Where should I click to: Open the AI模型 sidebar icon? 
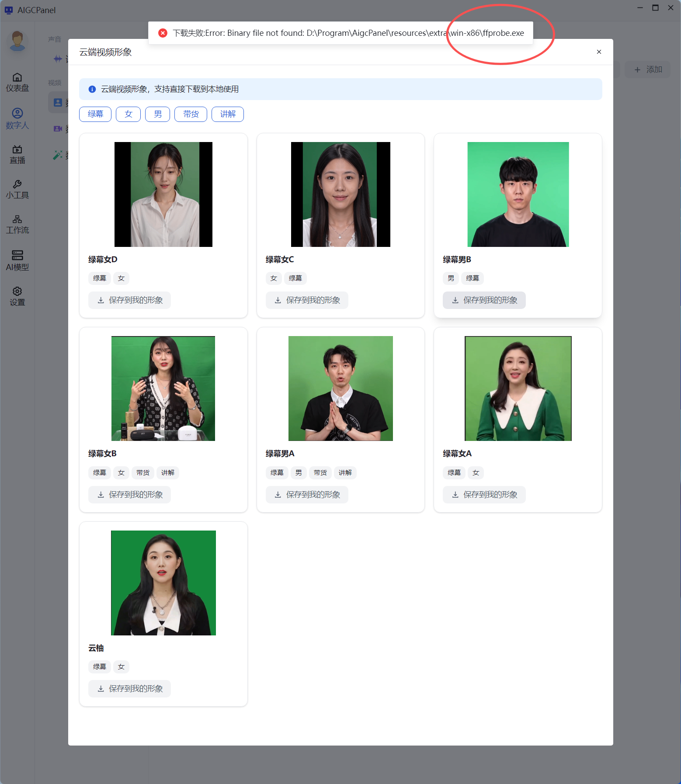17,261
